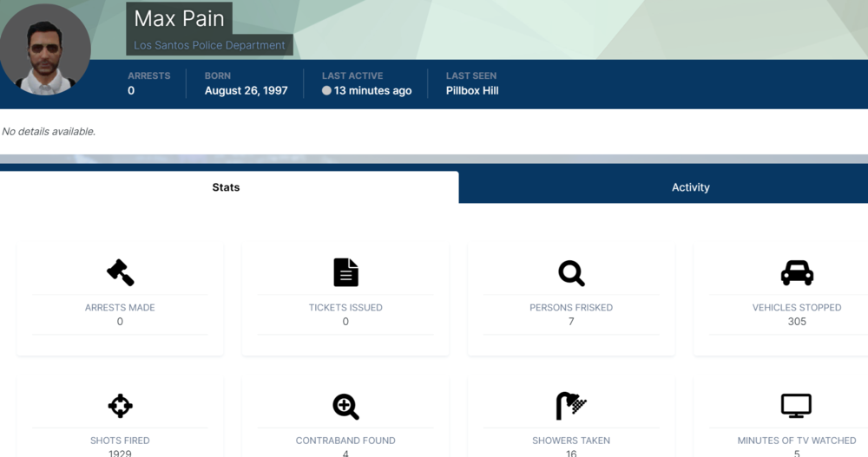This screenshot has height=457, width=868.
Task: Click the gavel icon above Arrests Made
Action: pos(120,272)
